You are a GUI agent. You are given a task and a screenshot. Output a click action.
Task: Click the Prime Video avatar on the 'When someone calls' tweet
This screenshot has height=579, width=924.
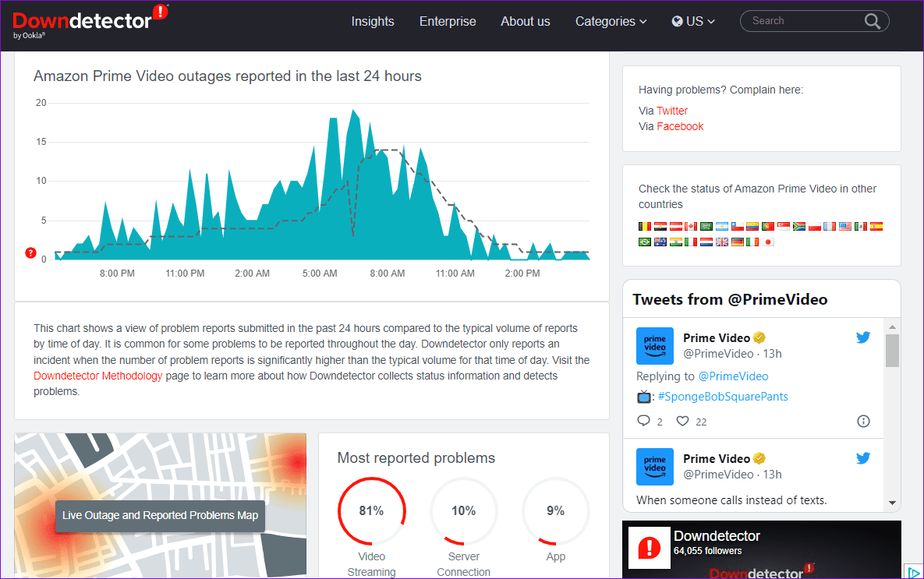pyautogui.click(x=655, y=467)
